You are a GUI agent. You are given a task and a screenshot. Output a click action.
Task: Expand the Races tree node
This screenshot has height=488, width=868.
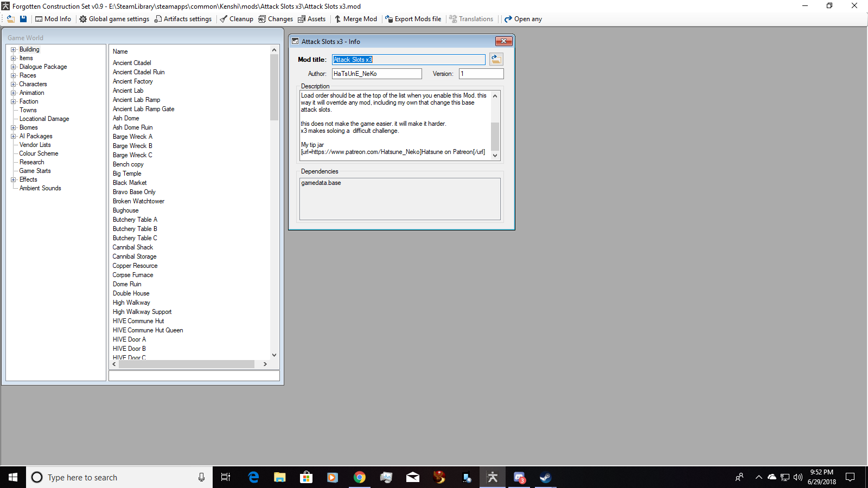[14, 75]
